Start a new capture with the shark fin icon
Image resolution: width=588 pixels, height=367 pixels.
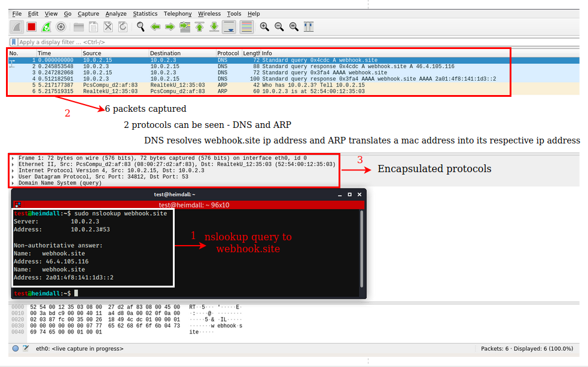click(x=16, y=26)
